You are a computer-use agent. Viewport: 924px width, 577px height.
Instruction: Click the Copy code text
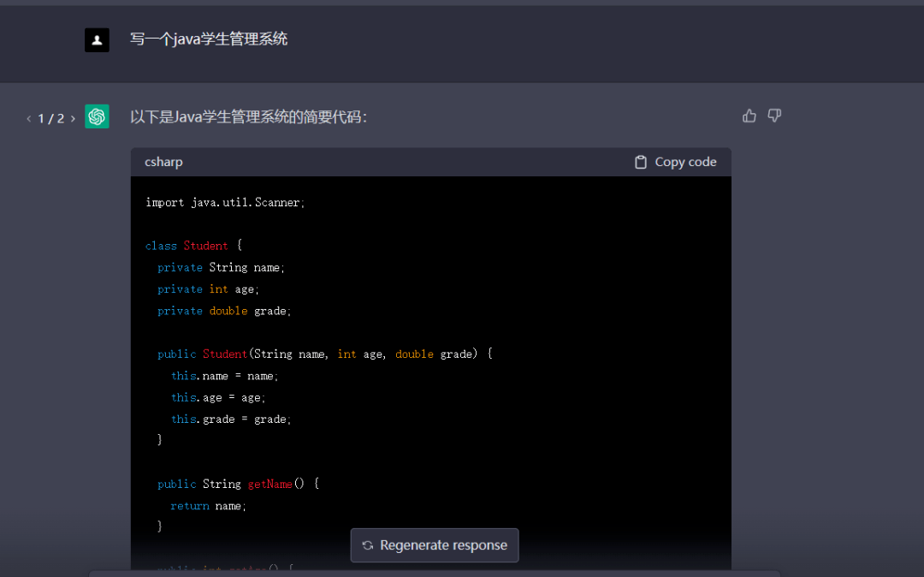[685, 162]
